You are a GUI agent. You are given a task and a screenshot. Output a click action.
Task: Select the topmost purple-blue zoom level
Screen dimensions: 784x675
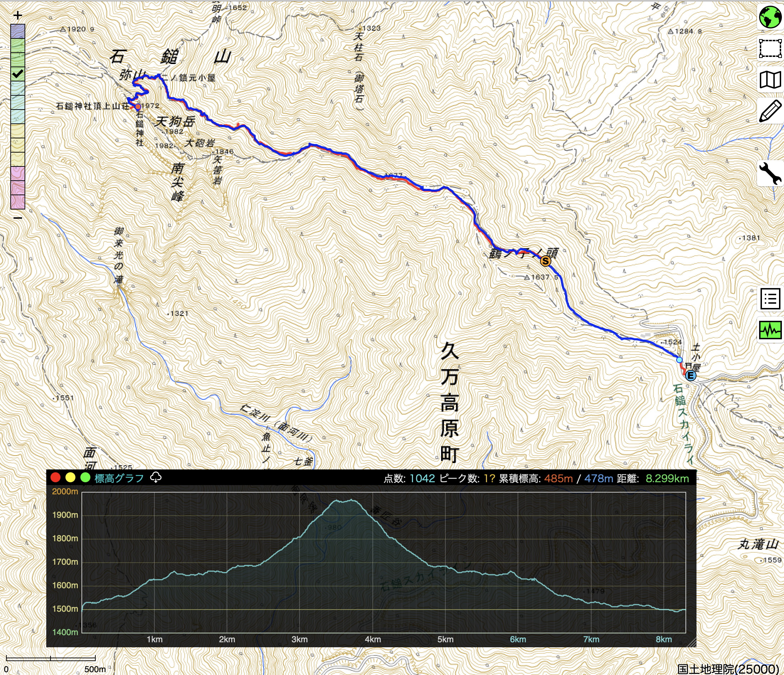pyautogui.click(x=17, y=31)
